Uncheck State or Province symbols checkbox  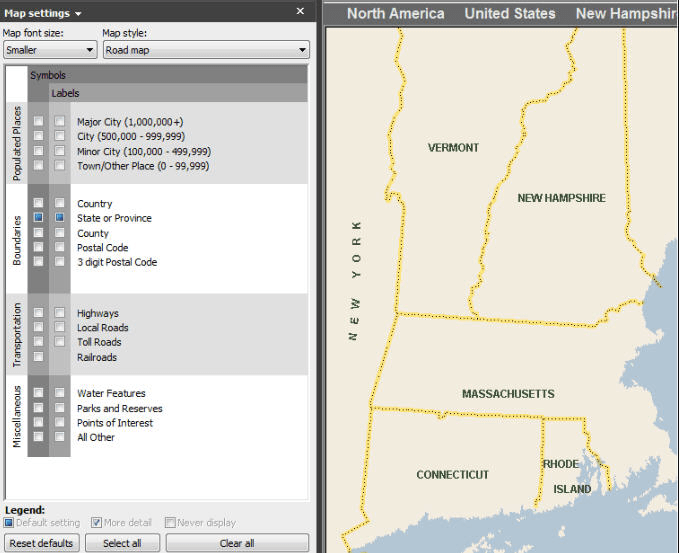pyautogui.click(x=39, y=217)
